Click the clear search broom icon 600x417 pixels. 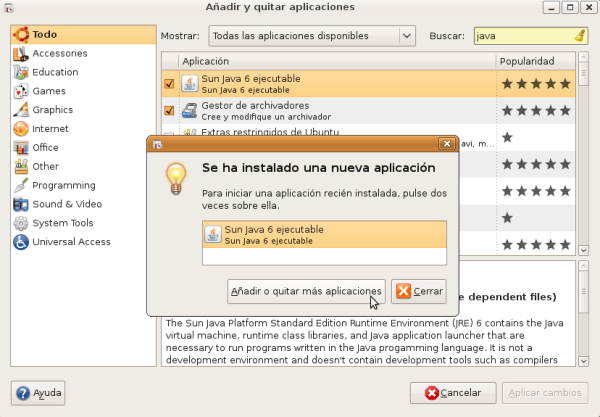[581, 36]
